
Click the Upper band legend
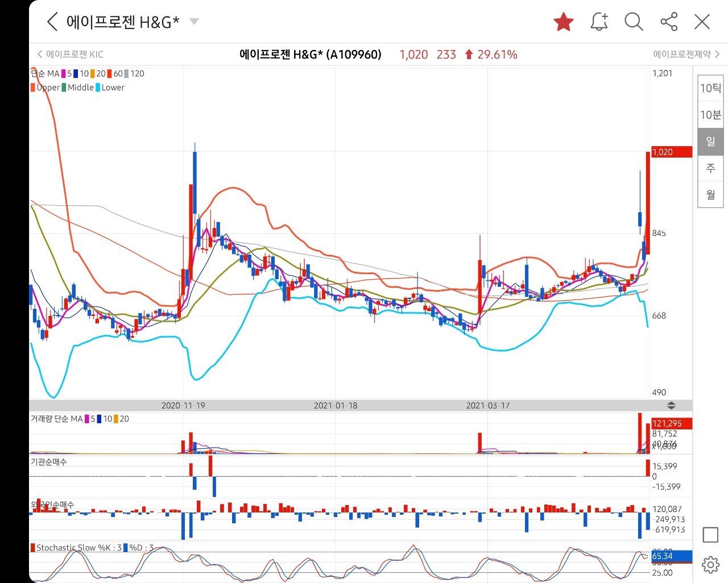pyautogui.click(x=45, y=88)
